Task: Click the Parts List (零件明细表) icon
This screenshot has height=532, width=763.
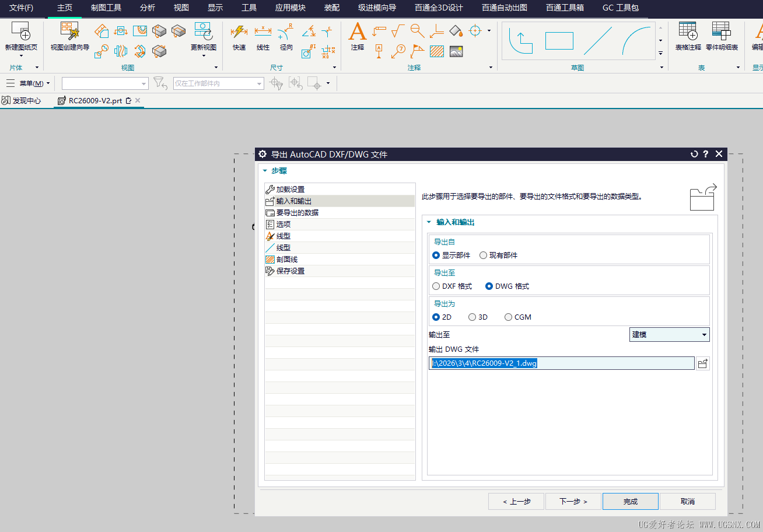Action: point(722,31)
